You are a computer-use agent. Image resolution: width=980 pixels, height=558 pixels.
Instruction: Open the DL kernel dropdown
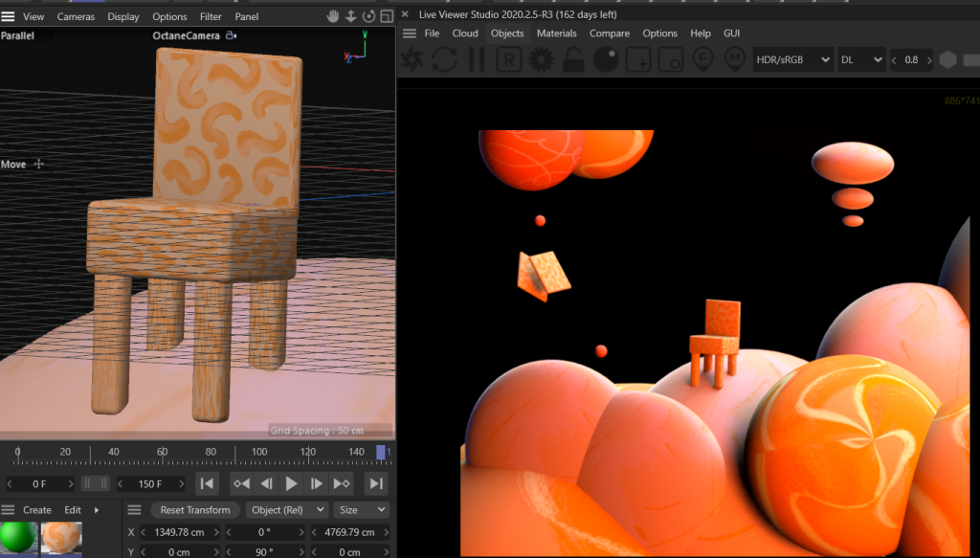[x=860, y=60]
